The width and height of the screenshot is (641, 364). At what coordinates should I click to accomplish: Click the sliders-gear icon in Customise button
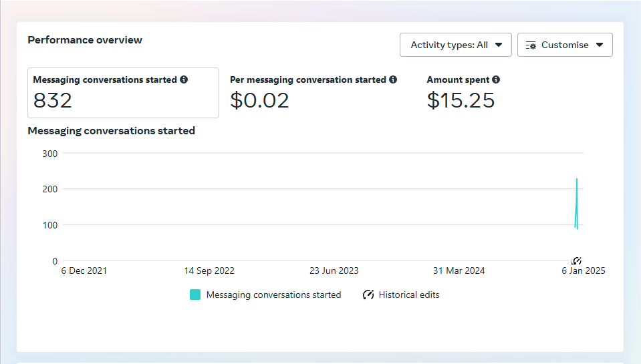[531, 45]
